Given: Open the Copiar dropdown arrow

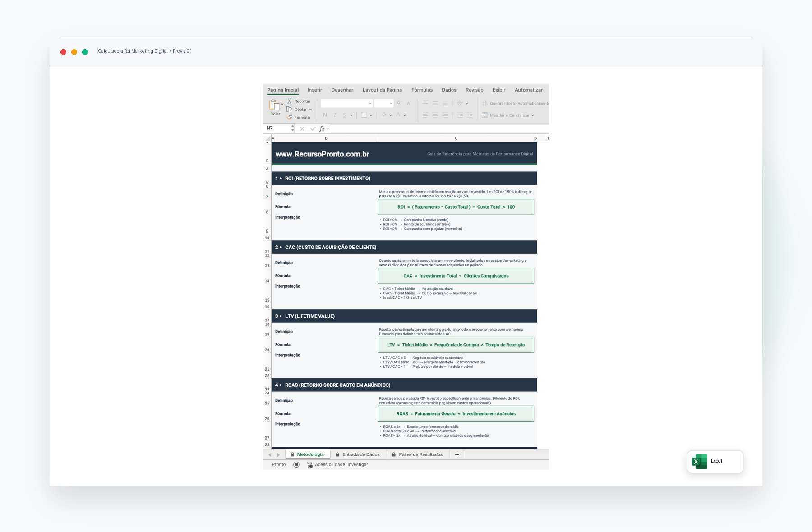Looking at the screenshot, I should tap(310, 110).
